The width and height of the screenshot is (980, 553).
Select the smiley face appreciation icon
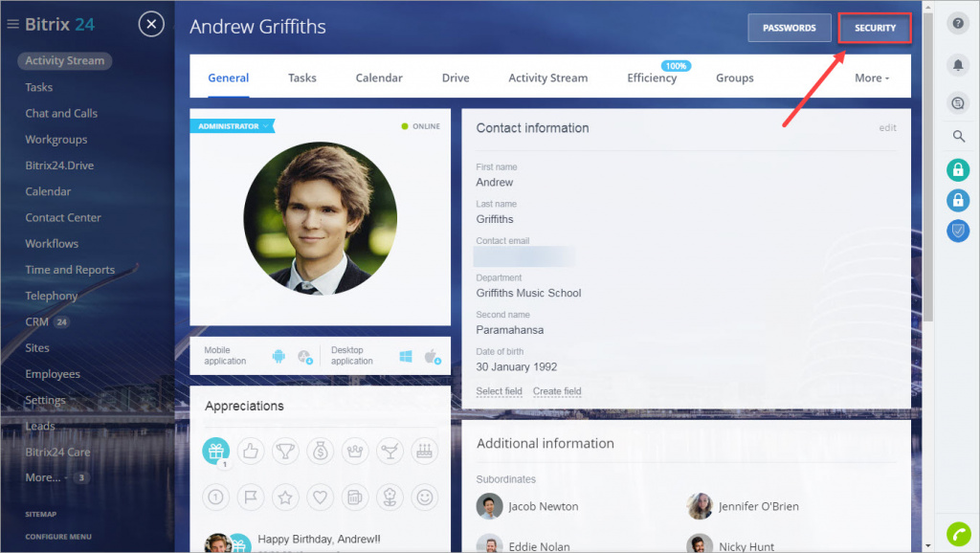424,498
